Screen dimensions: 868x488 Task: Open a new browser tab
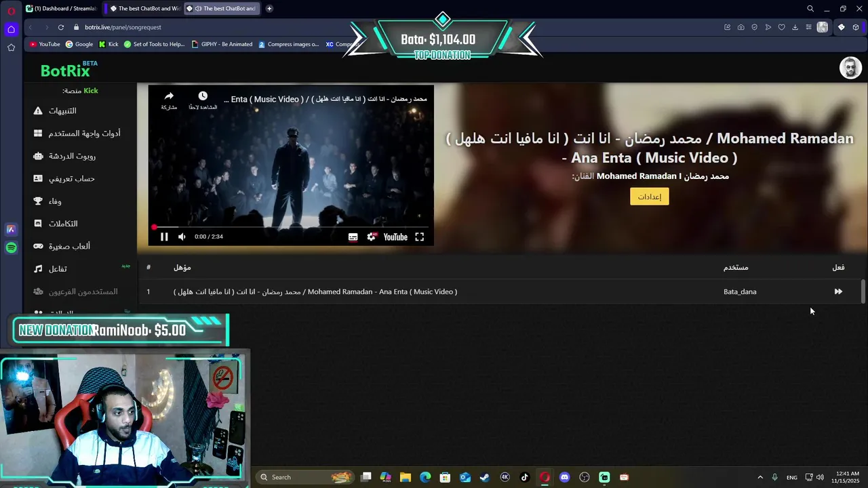pyautogui.click(x=269, y=9)
